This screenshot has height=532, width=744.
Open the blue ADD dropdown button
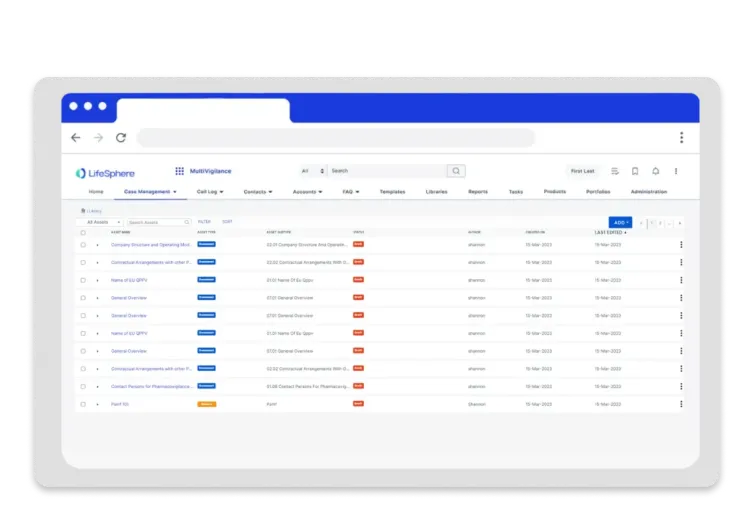point(620,222)
